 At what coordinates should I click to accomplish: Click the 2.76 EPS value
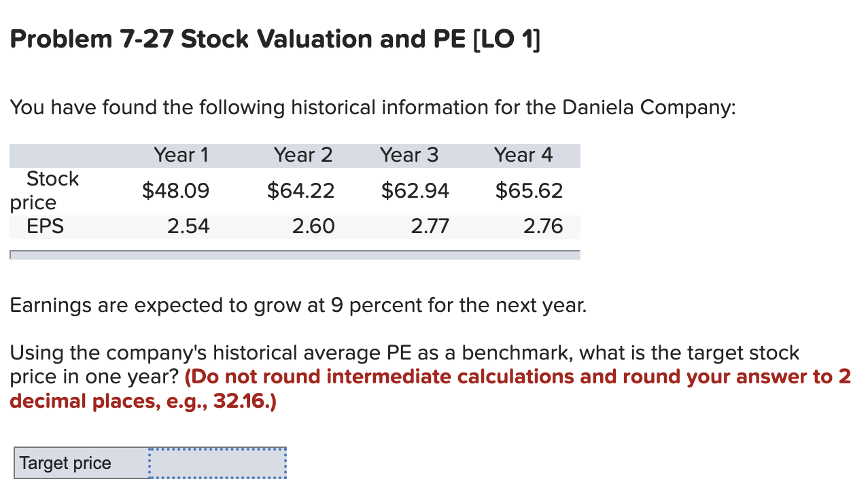(544, 226)
